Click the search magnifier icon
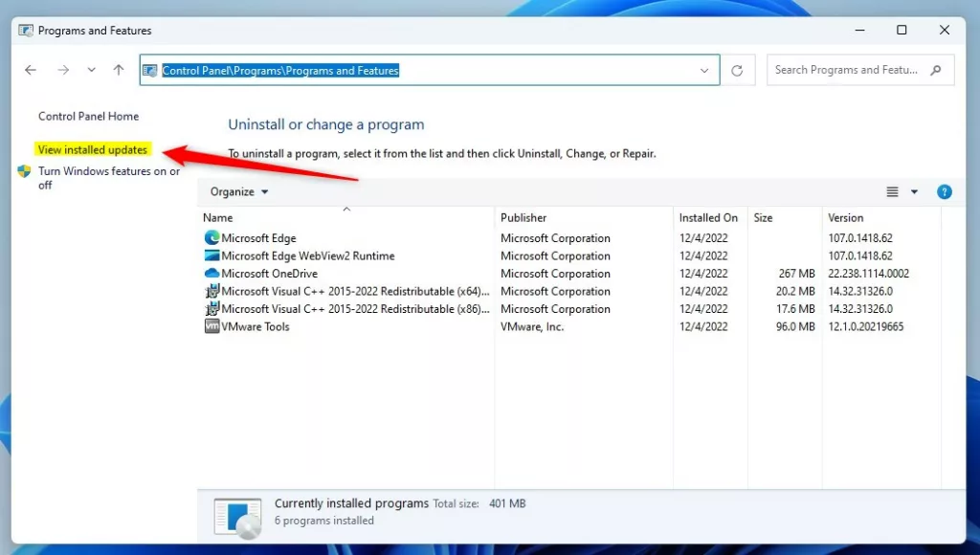Image resolution: width=980 pixels, height=555 pixels. coord(936,70)
